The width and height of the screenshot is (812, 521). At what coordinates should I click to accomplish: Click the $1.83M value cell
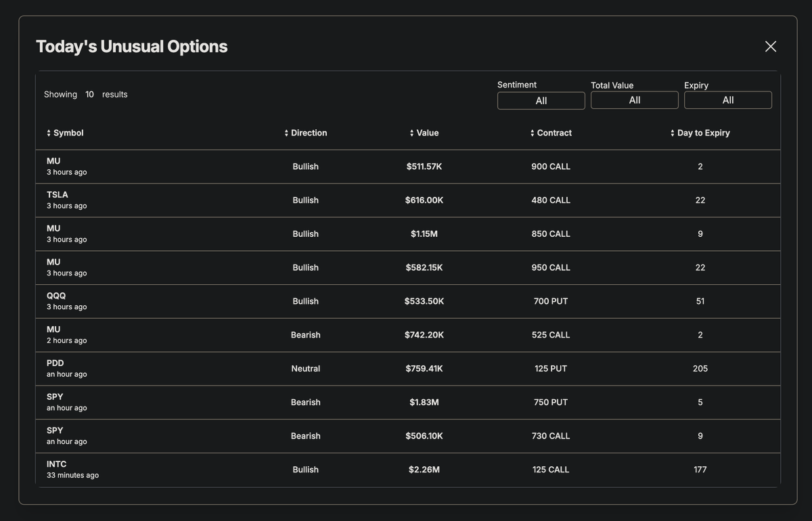click(x=424, y=403)
